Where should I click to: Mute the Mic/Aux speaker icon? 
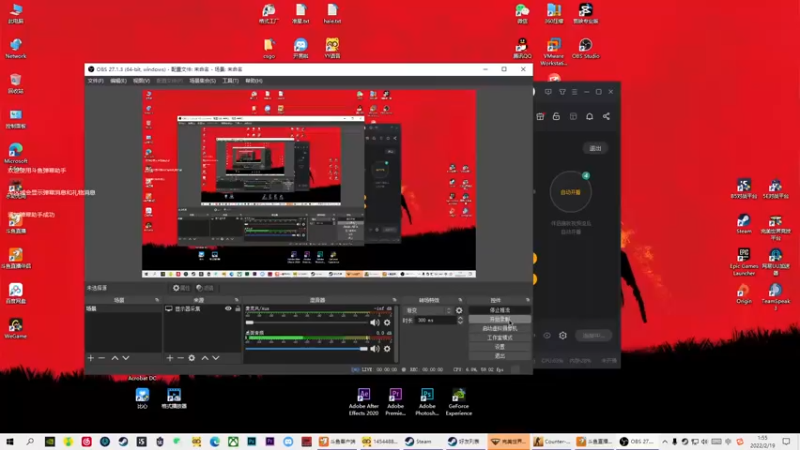[x=375, y=322]
